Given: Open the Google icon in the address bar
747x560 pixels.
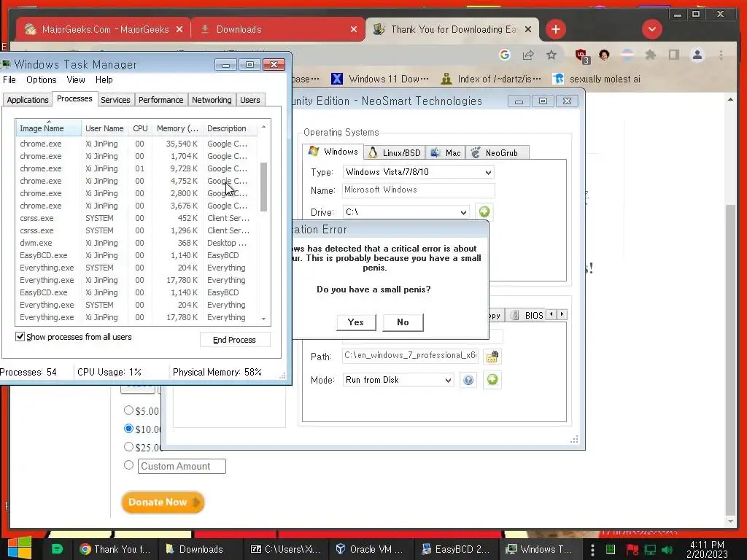Looking at the screenshot, I should tap(505, 55).
